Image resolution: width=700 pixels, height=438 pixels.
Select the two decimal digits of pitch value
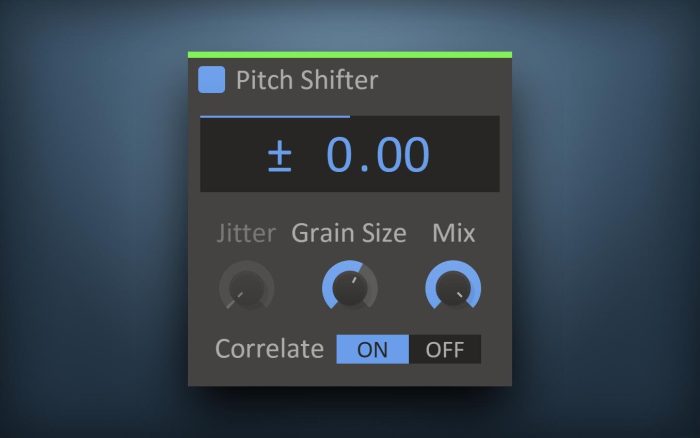point(404,154)
